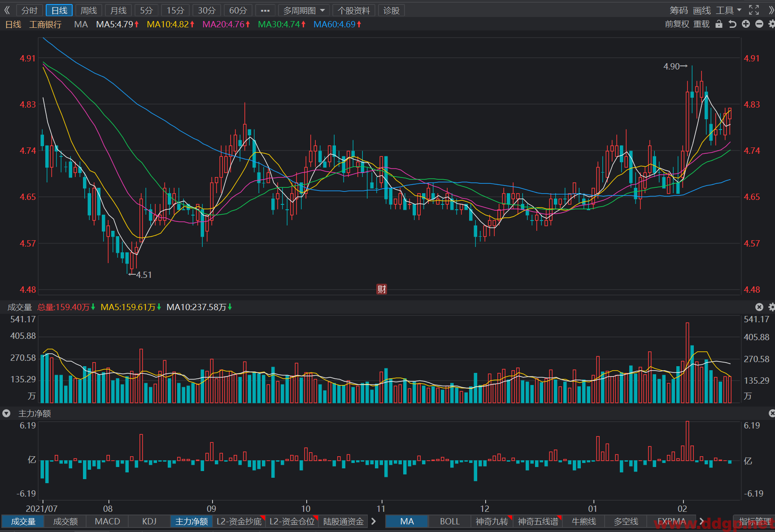Collapse the 主力净额 panel arrow

[x=6, y=413]
